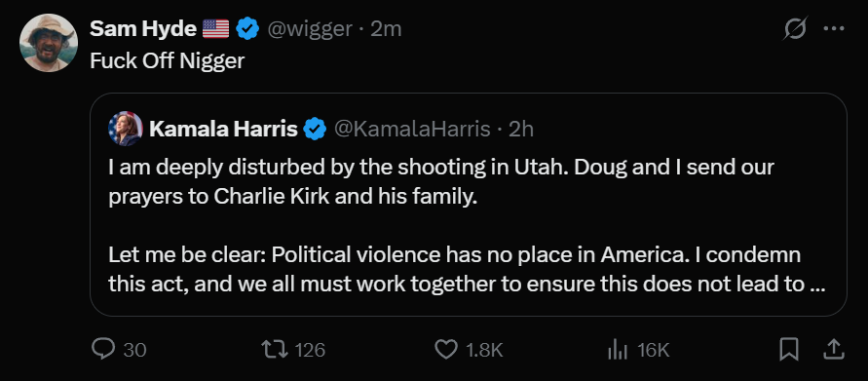Open Kamala Harris's small avatar in quoted post

tap(126, 129)
